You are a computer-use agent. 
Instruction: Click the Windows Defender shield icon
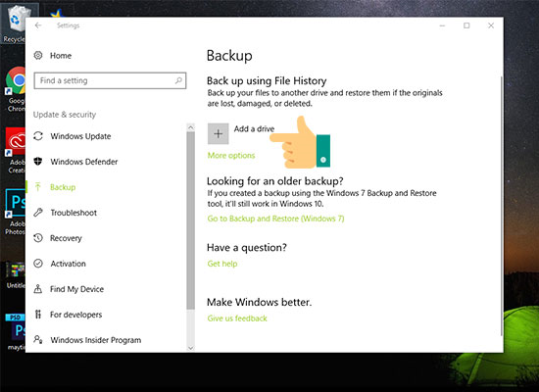click(38, 162)
